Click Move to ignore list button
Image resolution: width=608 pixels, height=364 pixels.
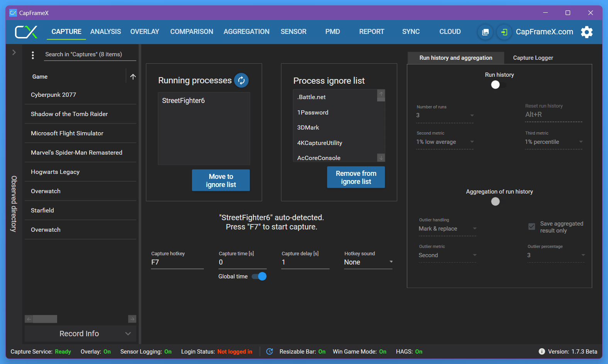click(221, 180)
